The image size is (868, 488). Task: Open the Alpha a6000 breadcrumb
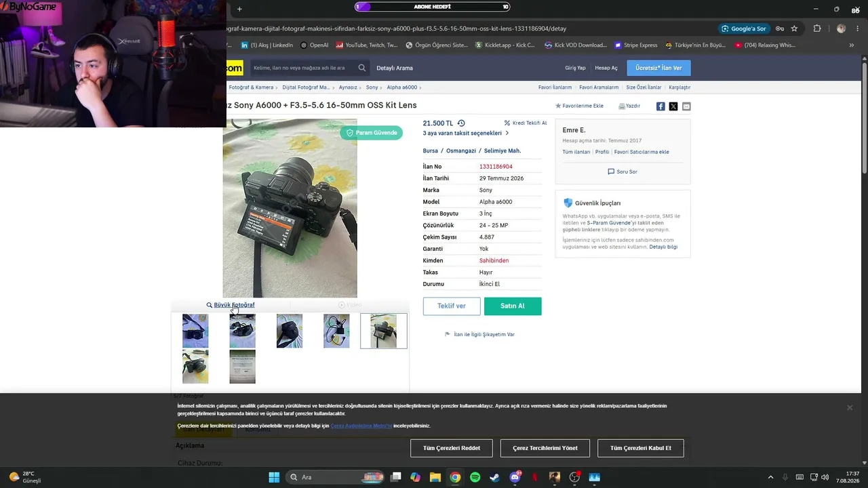coord(402,87)
